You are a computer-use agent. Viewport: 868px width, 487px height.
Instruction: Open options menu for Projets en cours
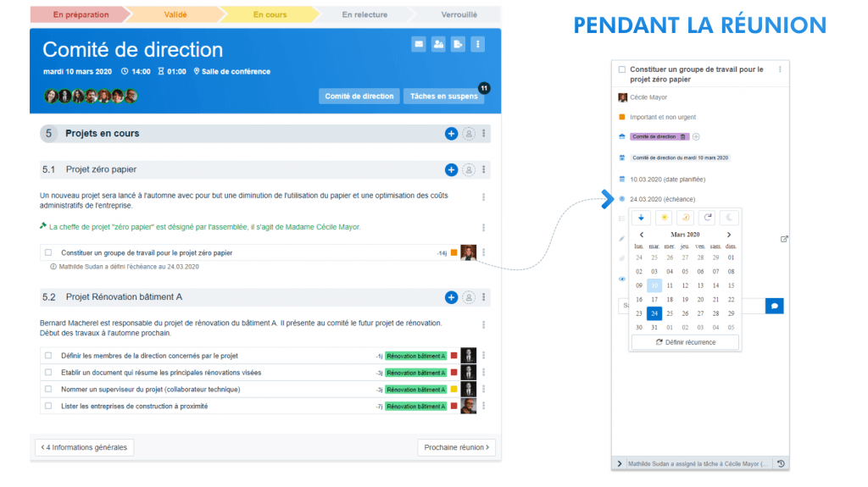(x=484, y=133)
